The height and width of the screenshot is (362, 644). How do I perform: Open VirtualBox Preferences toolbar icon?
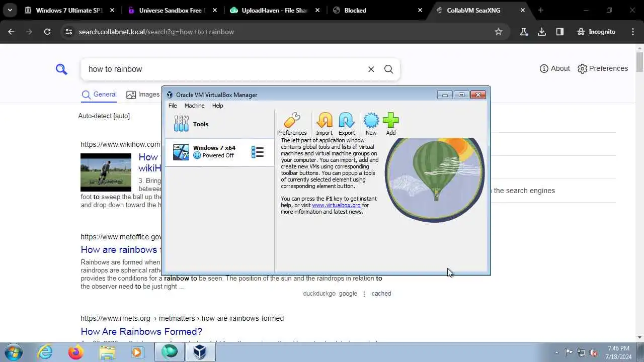point(292,124)
